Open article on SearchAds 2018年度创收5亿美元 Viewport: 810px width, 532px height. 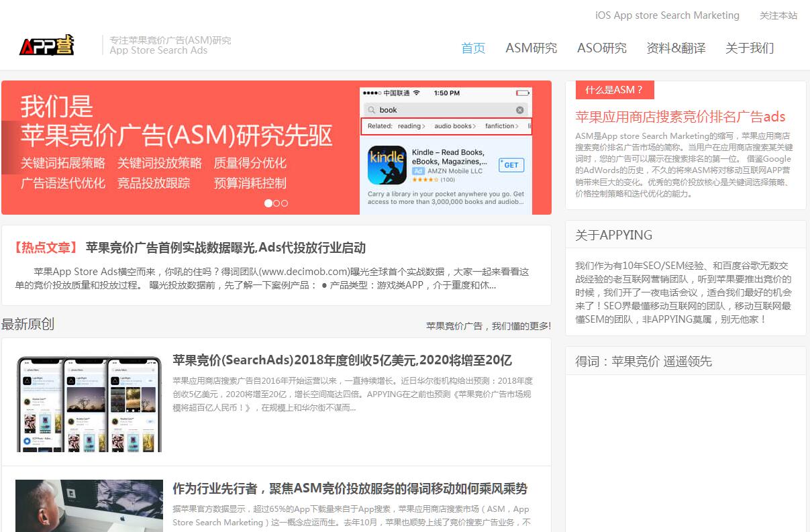(x=342, y=360)
